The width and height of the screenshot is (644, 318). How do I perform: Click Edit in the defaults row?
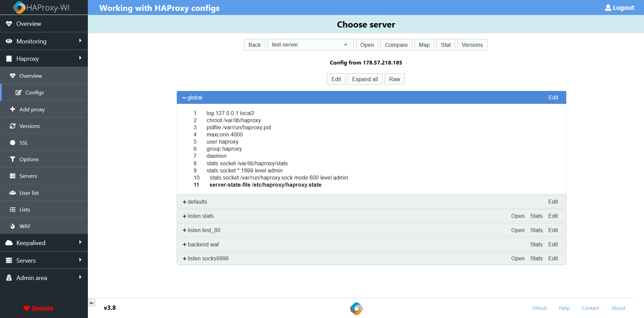[x=553, y=202]
